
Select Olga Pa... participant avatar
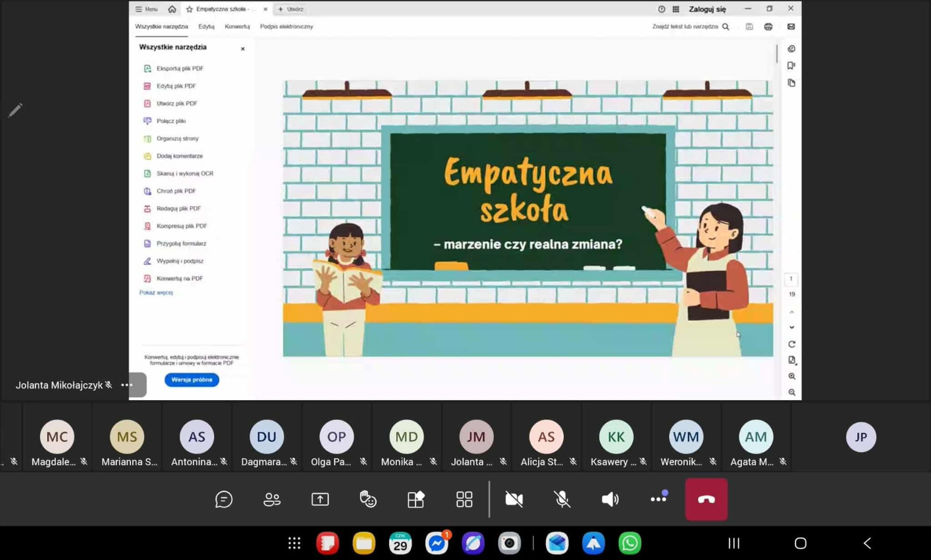336,437
